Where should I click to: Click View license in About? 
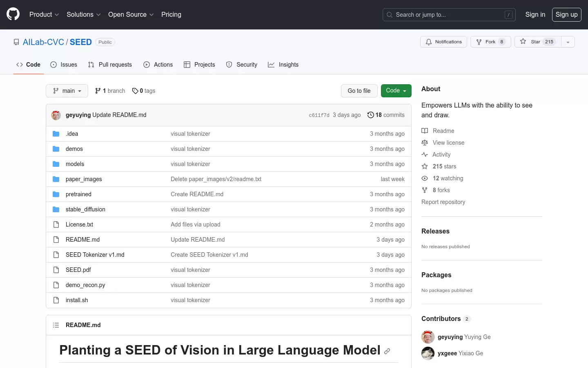click(x=443, y=143)
